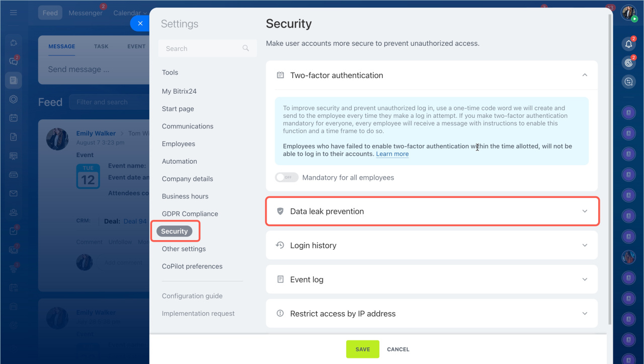Click the search magnifier icon in Settings
Image resolution: width=644 pixels, height=364 pixels.
pos(246,48)
